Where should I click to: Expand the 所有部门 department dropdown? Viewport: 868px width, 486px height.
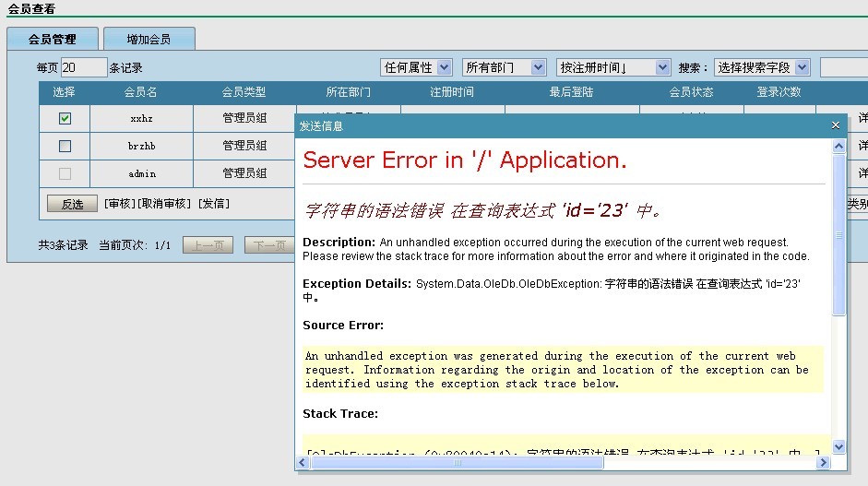[504, 67]
